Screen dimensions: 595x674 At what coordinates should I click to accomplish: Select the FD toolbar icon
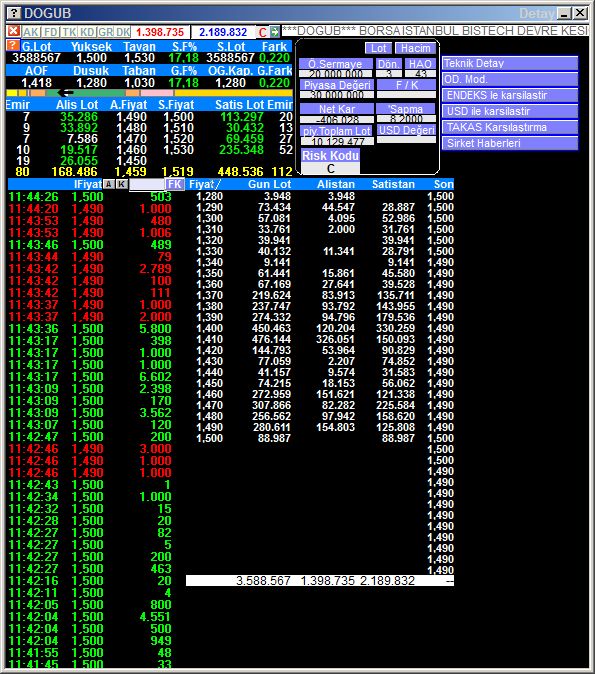point(51,32)
